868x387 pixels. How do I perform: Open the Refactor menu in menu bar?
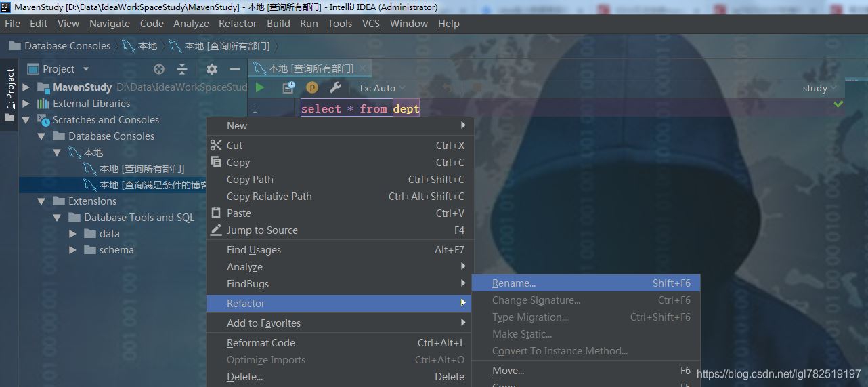pyautogui.click(x=238, y=23)
